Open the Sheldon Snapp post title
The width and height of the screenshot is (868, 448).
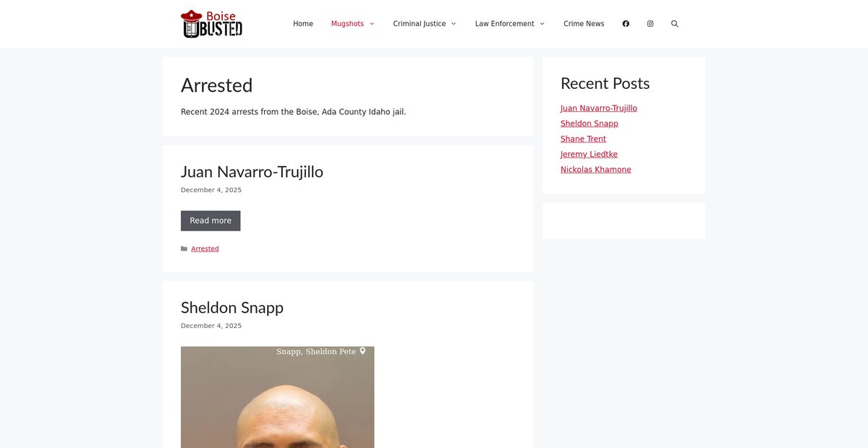pos(232,308)
